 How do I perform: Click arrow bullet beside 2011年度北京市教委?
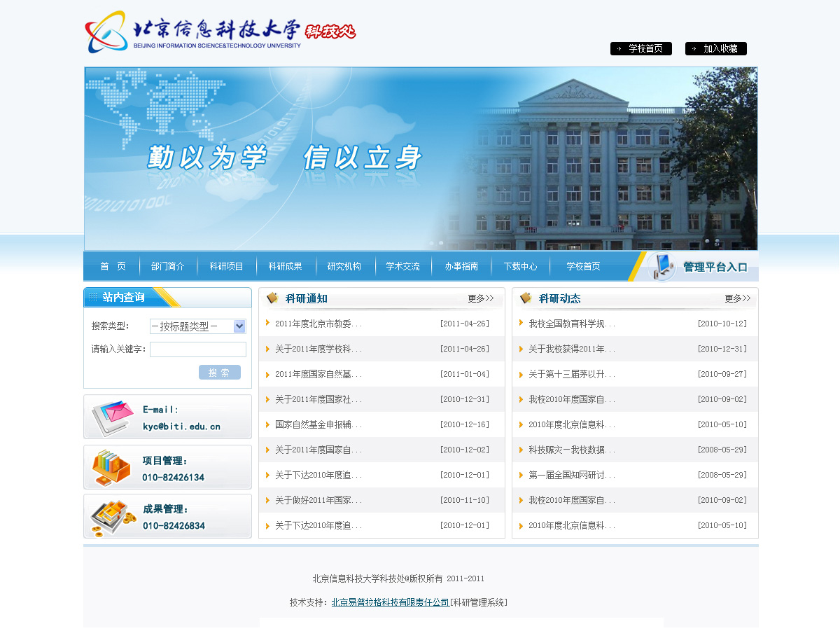268,323
